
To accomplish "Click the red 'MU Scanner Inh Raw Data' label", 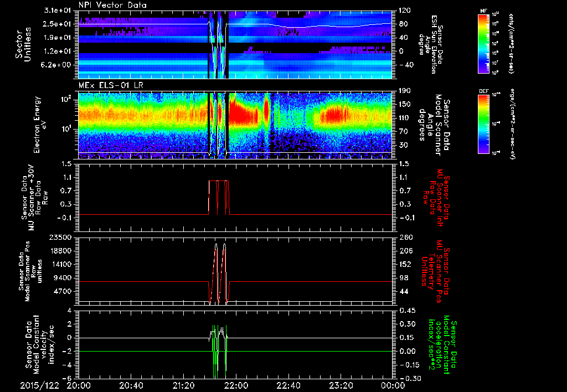I will click(x=435, y=199).
